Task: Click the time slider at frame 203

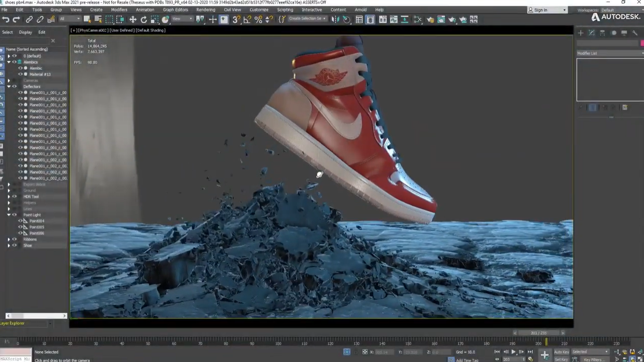Action: (546, 342)
